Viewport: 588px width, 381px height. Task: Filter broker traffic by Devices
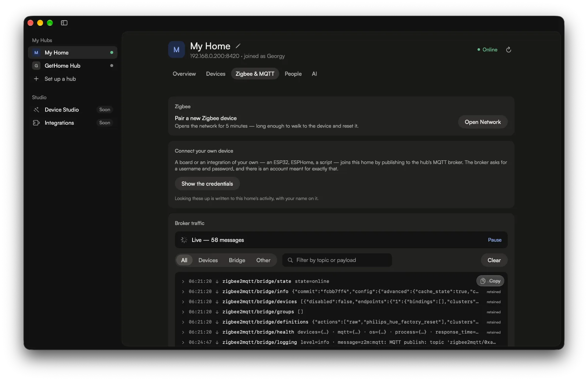(208, 260)
